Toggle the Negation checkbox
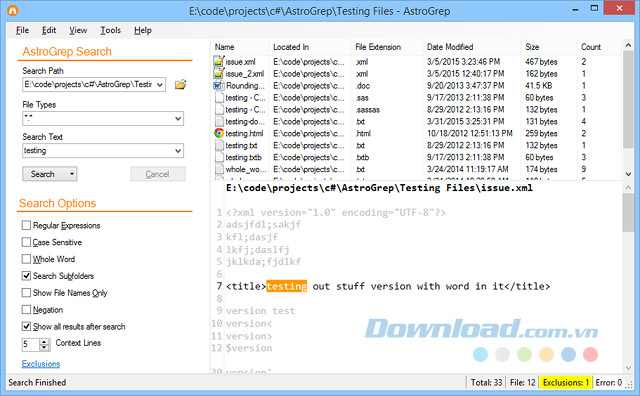The image size is (640, 396). 26,309
